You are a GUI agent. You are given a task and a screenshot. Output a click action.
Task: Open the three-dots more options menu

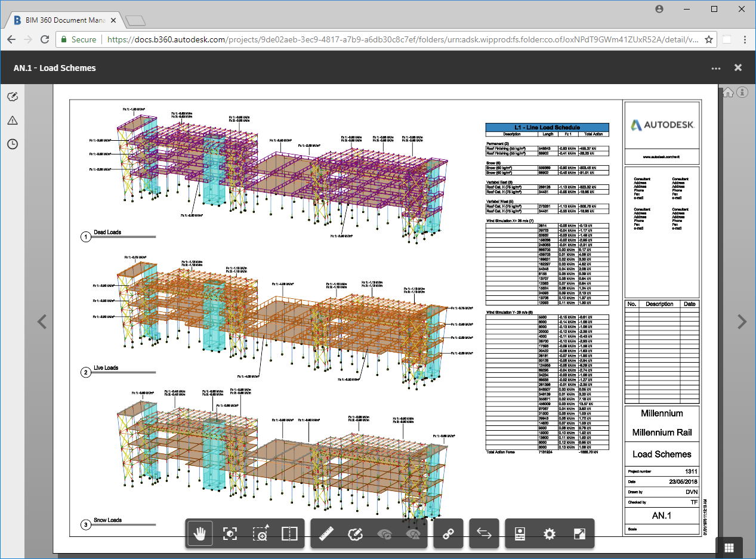tap(716, 68)
